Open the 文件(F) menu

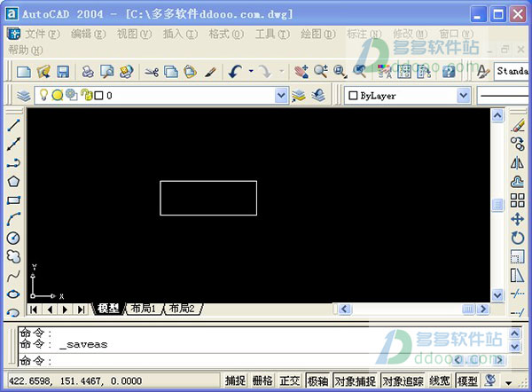coord(42,34)
